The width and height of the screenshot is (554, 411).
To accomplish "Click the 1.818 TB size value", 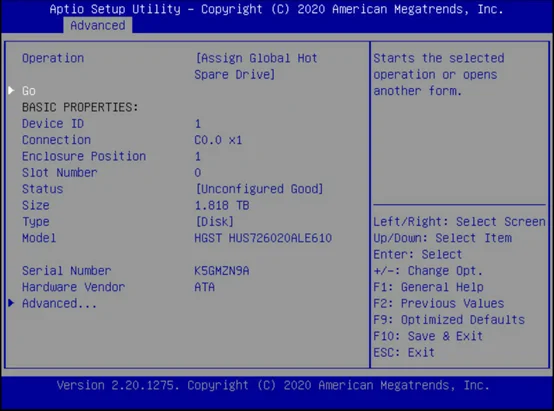I will pyautogui.click(x=222, y=205).
